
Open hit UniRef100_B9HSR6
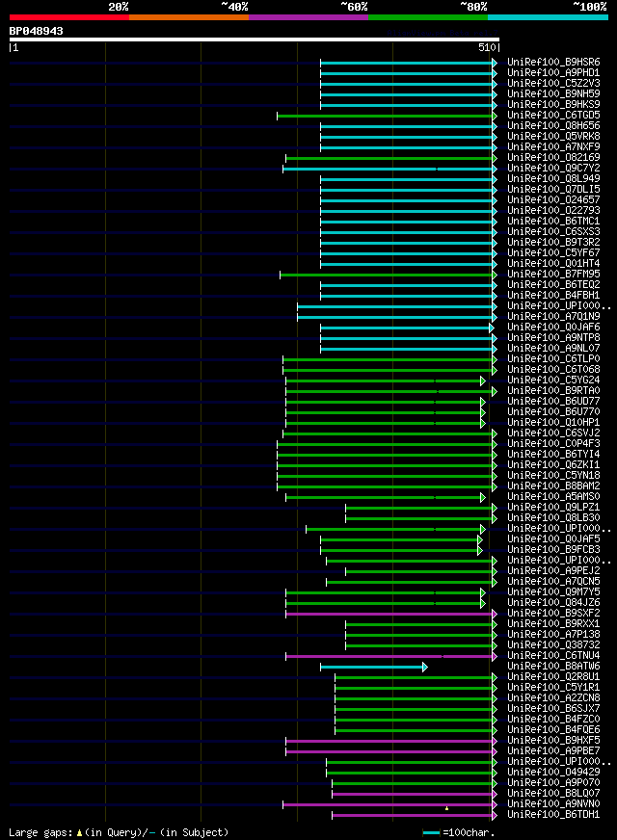pyautogui.click(x=553, y=63)
